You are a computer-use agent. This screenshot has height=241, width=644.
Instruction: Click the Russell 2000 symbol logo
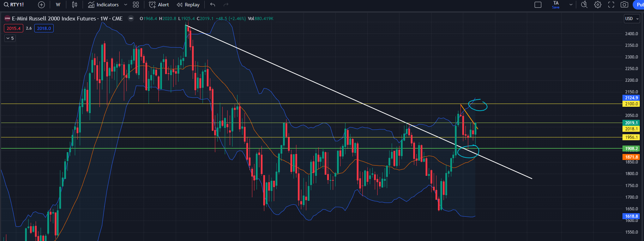click(x=7, y=19)
